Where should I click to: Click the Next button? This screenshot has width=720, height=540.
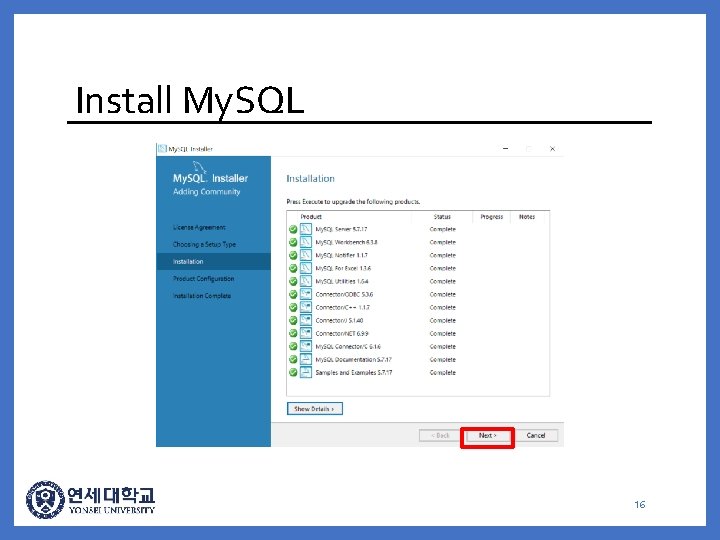[x=487, y=435]
